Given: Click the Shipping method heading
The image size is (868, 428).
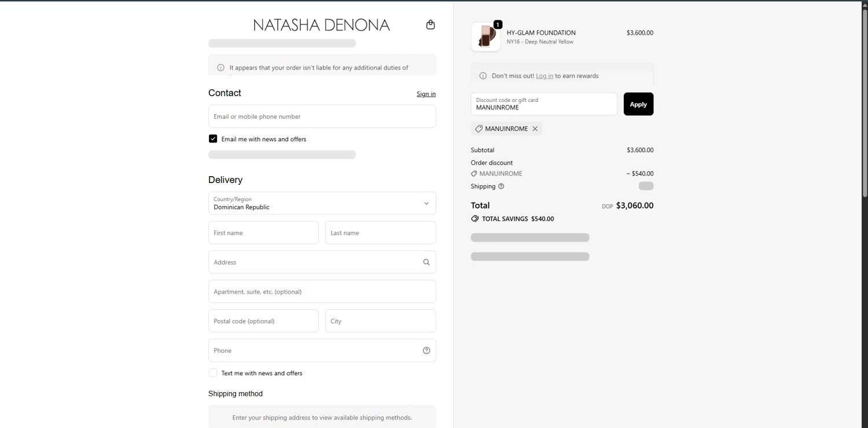Looking at the screenshot, I should [x=236, y=394].
